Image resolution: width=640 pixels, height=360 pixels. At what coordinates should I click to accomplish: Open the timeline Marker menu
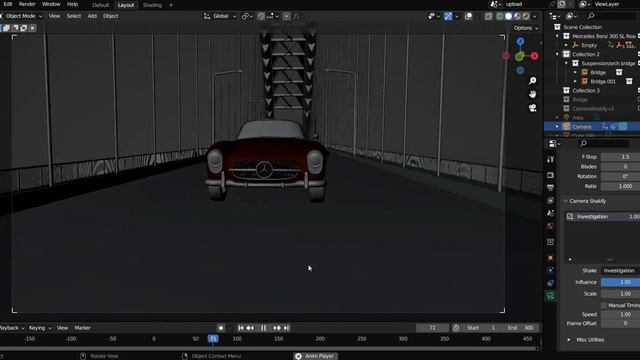click(82, 328)
